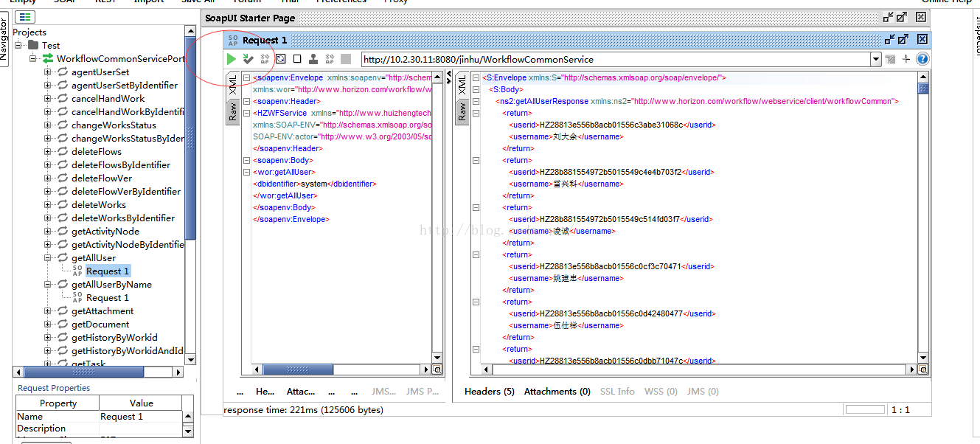Collapse the Test project node
980x444 pixels.
[18, 45]
